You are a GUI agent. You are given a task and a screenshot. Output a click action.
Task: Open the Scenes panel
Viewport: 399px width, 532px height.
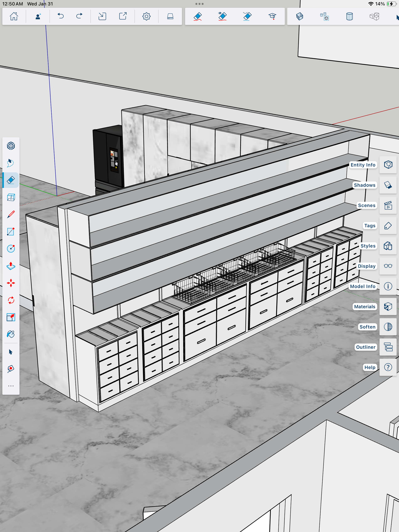coord(388,205)
